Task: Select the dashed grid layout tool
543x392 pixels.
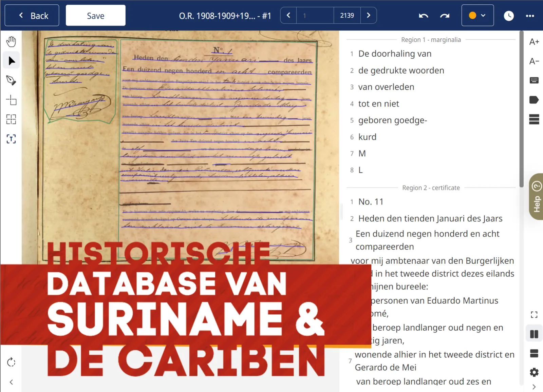Action: pos(11,119)
